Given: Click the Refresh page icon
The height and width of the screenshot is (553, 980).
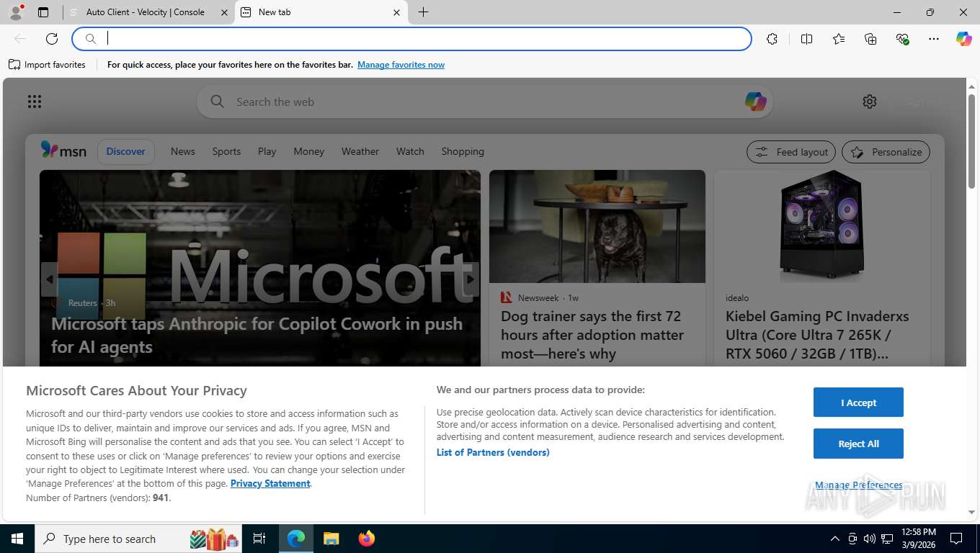Looking at the screenshot, I should pos(52,39).
